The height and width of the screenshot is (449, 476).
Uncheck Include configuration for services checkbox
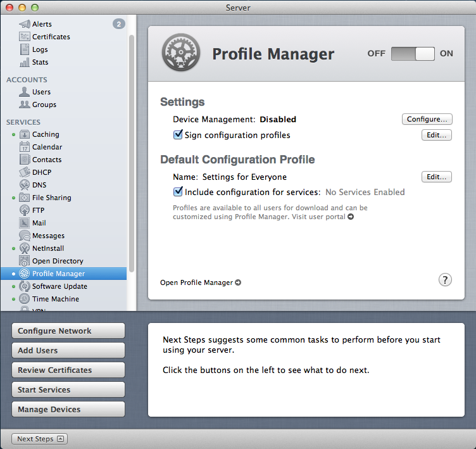(x=178, y=192)
